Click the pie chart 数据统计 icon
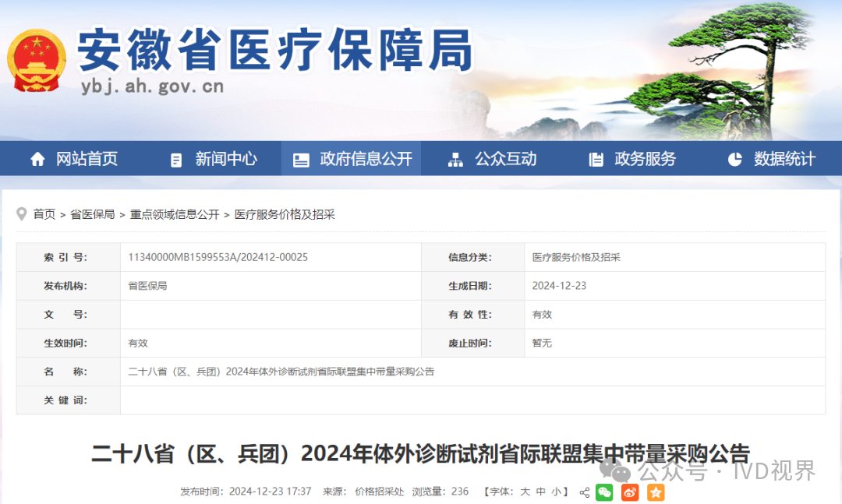This screenshot has width=842, height=504. [734, 159]
